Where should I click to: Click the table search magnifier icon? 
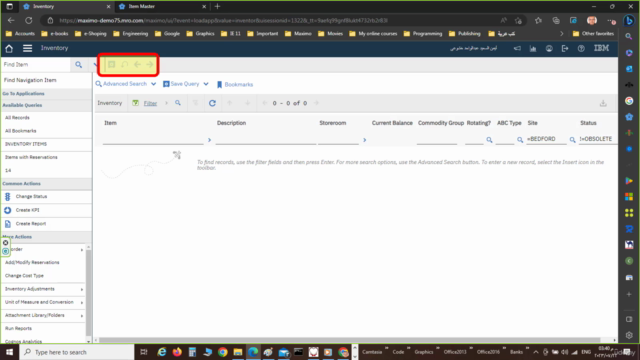click(x=178, y=103)
